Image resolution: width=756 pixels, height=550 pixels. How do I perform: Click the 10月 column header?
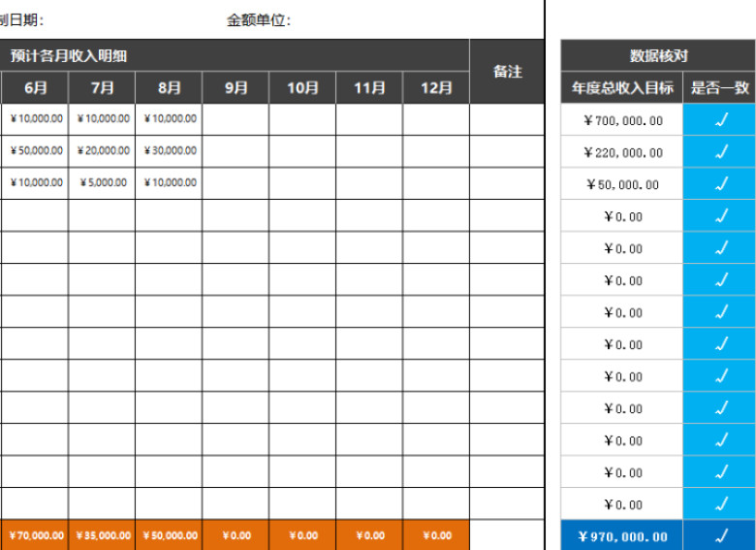click(x=302, y=88)
